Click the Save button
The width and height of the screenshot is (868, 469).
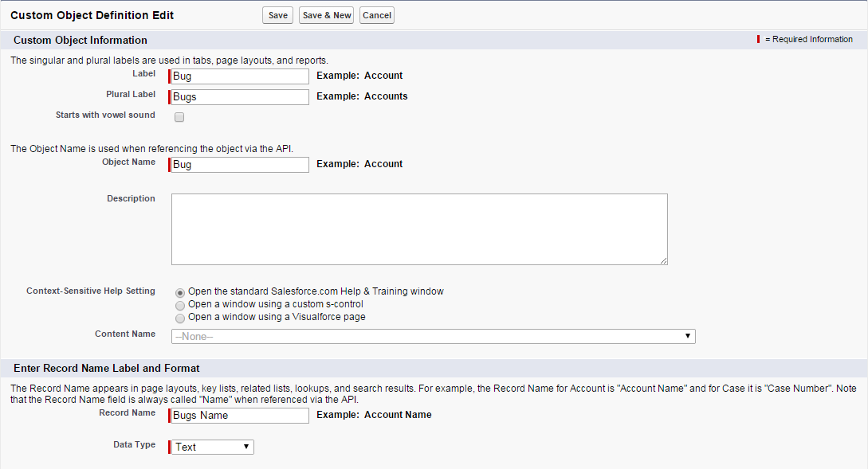click(277, 14)
